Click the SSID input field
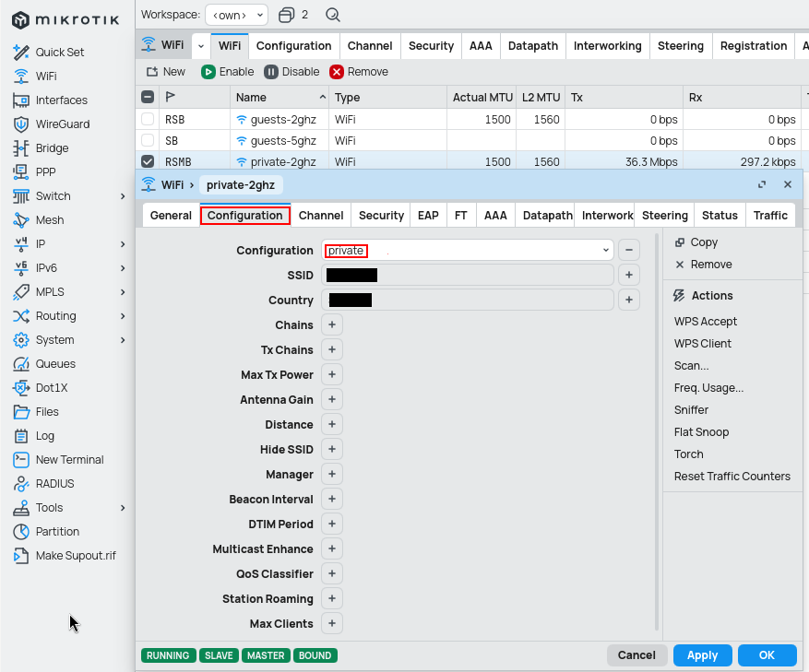809x672 pixels. (468, 275)
